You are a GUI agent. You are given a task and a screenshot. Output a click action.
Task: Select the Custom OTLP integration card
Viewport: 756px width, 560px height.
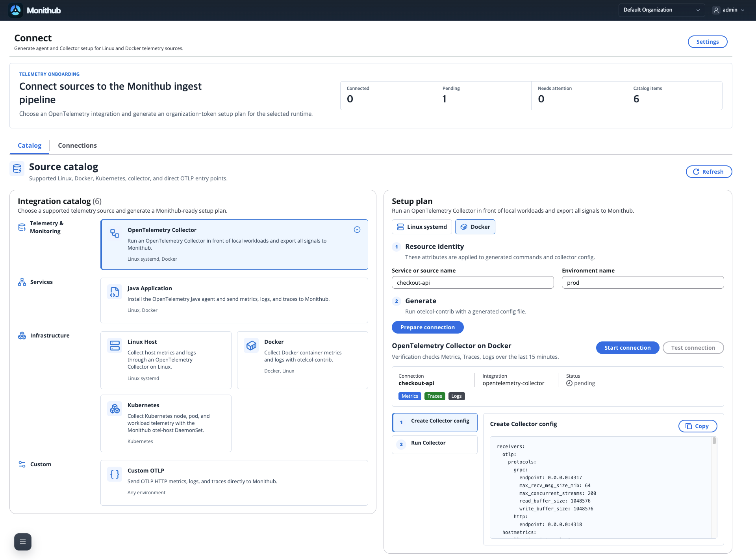[234, 483]
